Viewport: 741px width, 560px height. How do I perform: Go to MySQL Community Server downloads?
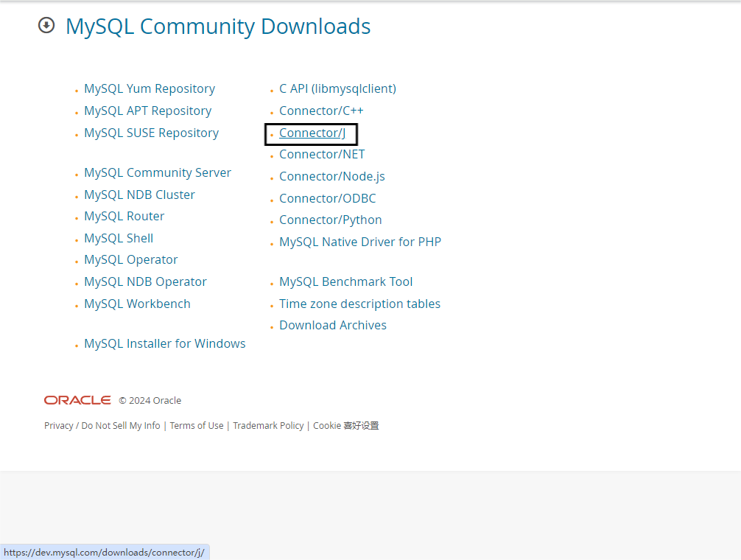pos(158,173)
